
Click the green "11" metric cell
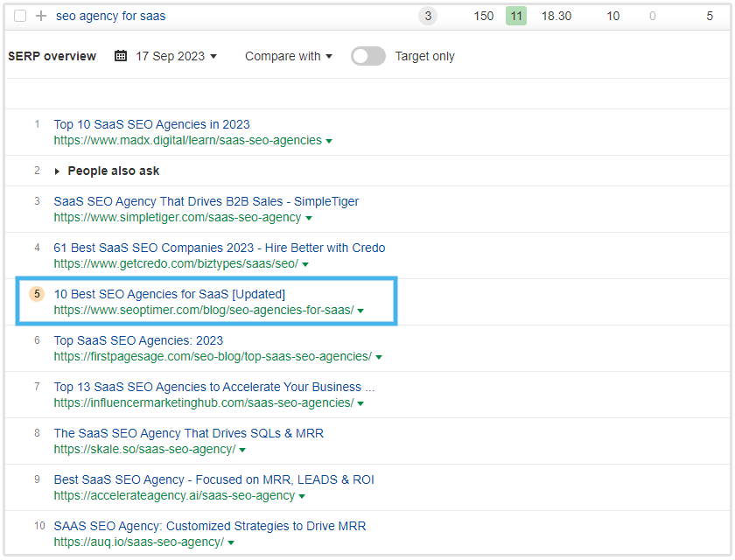click(515, 16)
